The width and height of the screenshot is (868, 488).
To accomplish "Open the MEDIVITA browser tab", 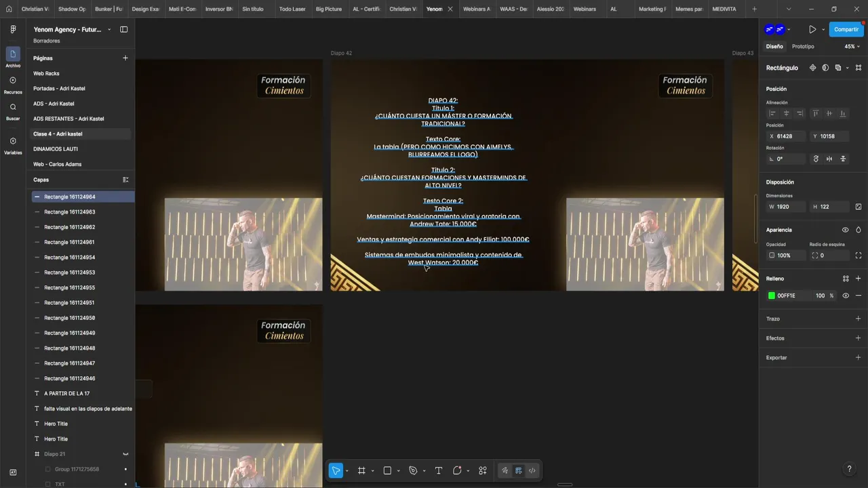I will coord(724,9).
